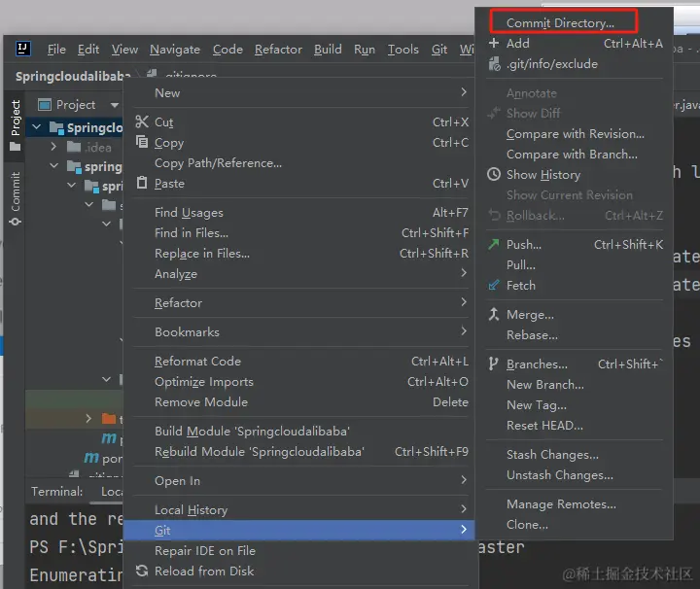Click the Paste clipboard icon
Screen dimensions: 700x589
[142, 183]
